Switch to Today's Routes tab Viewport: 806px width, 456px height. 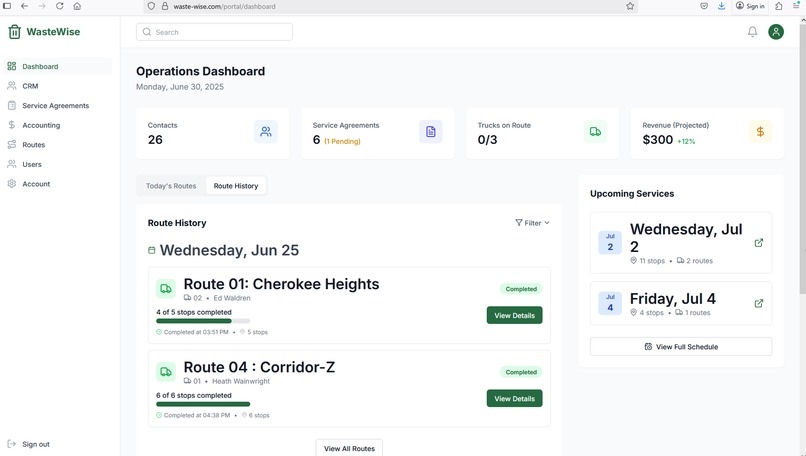[171, 186]
